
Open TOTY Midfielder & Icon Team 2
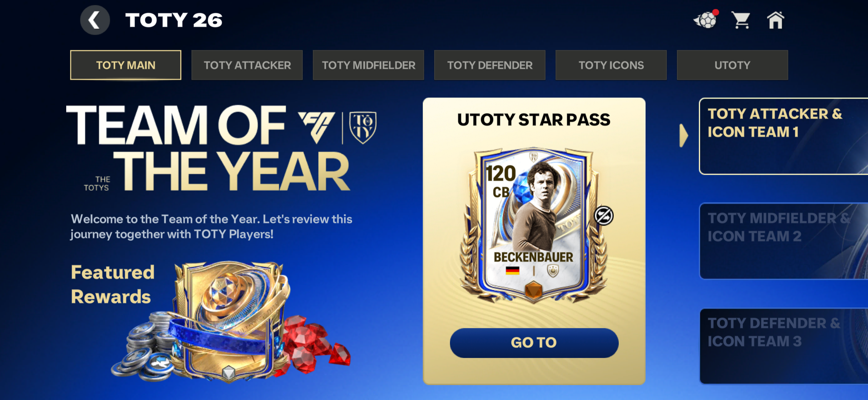[x=783, y=241]
